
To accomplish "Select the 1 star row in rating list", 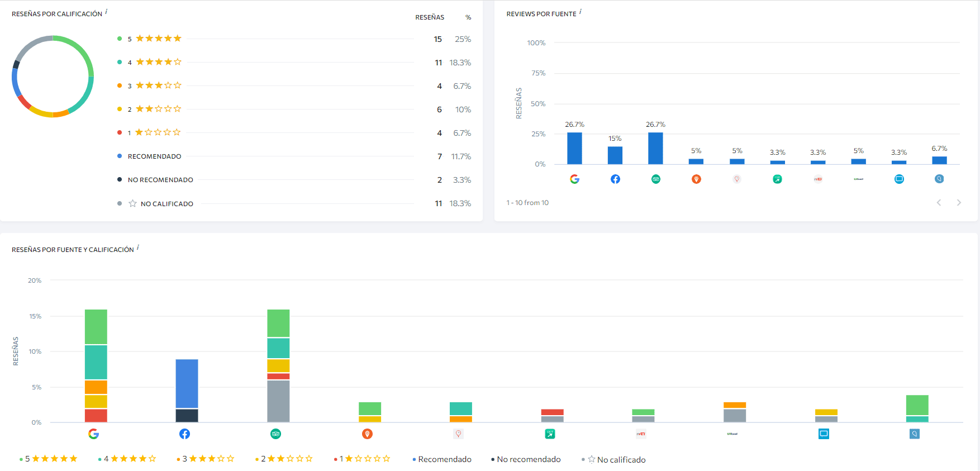I will click(x=294, y=132).
